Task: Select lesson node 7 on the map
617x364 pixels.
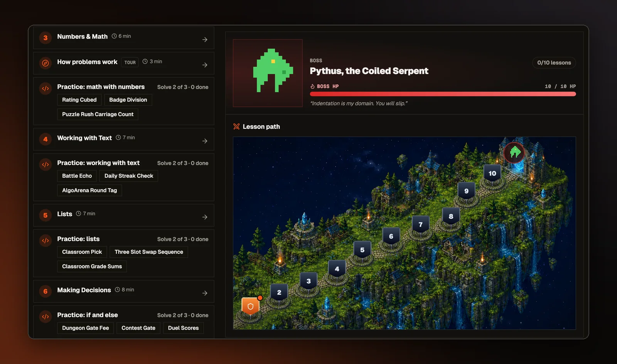Action: pos(421,224)
